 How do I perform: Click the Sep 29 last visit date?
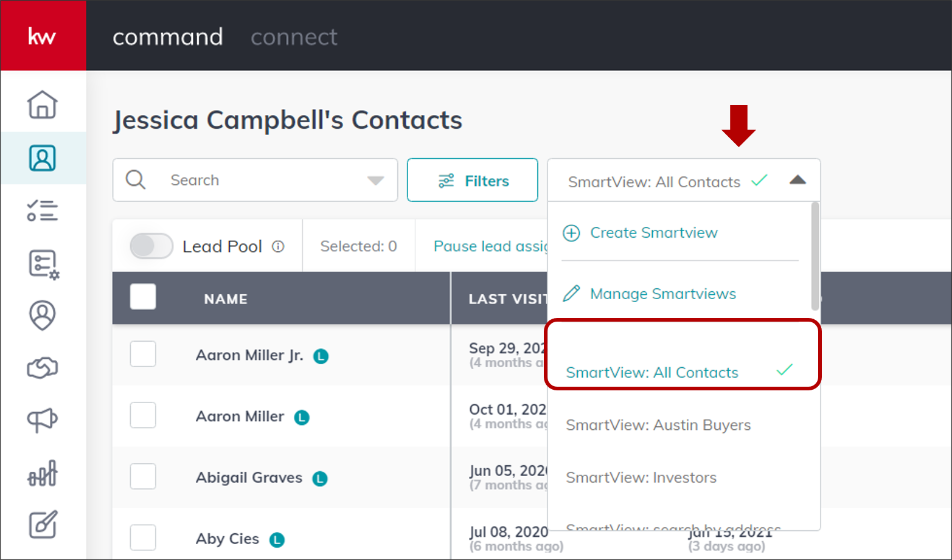click(x=508, y=348)
